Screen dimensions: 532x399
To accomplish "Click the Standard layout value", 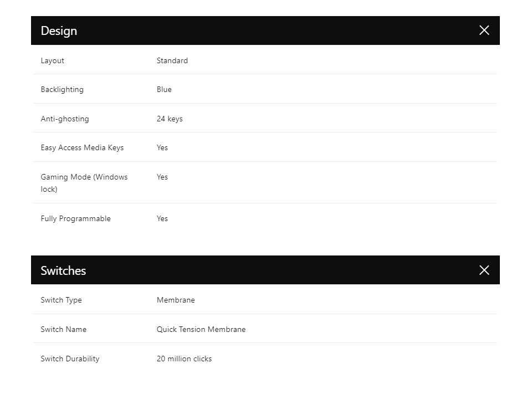I will point(172,60).
